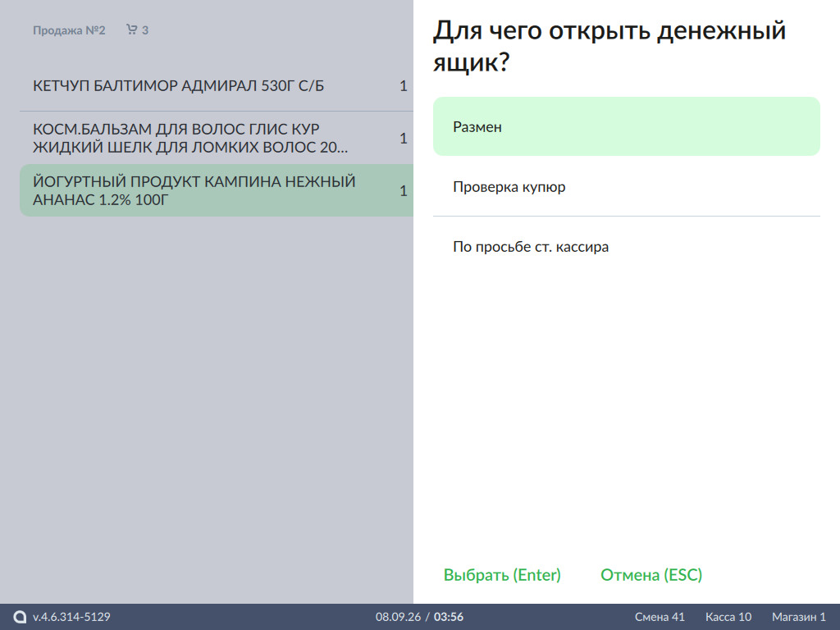
Task: Click the Смена 41 status indicator
Action: coord(660,617)
